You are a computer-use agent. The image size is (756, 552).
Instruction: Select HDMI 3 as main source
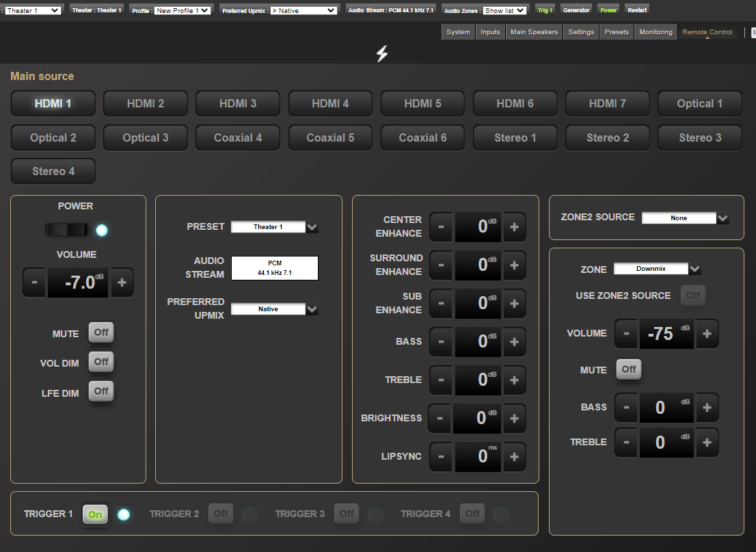pos(238,104)
